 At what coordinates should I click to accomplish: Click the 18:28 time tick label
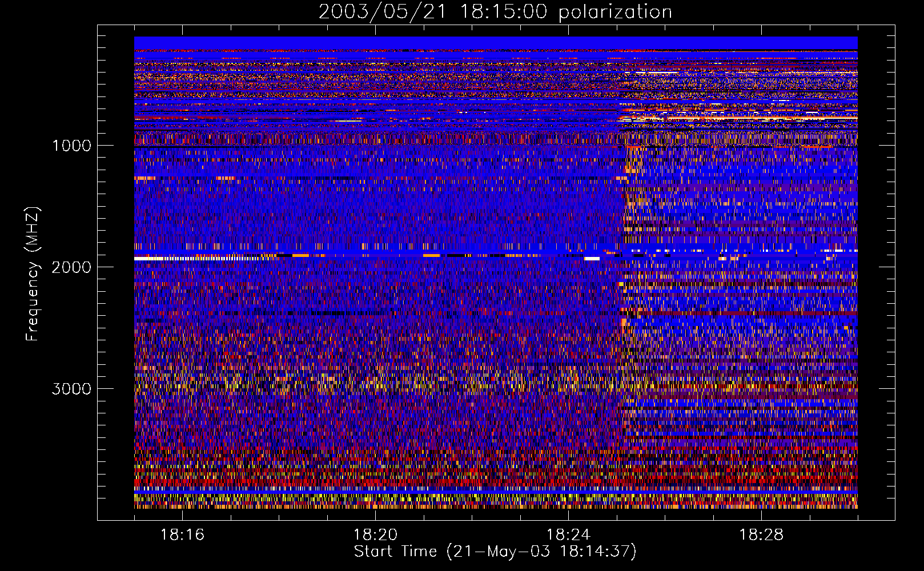point(761,535)
